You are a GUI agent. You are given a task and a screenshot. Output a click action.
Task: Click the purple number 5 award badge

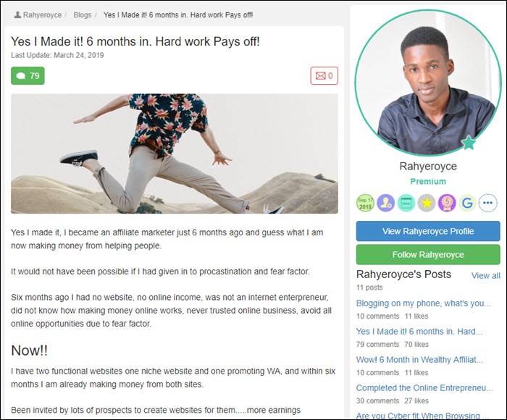[x=447, y=203]
